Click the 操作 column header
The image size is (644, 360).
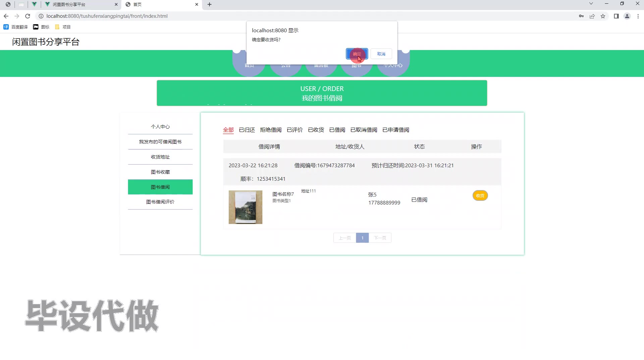[476, 146]
